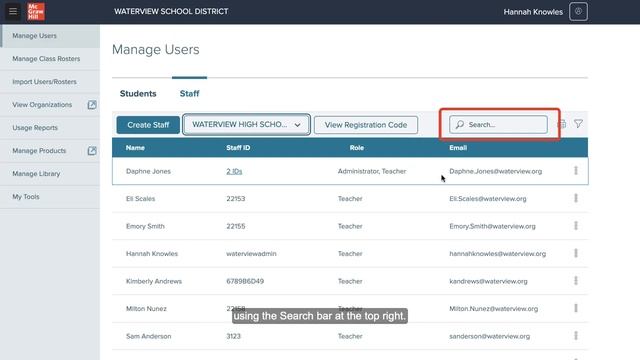
Task: Click the Create Staff button
Action: pos(148,125)
